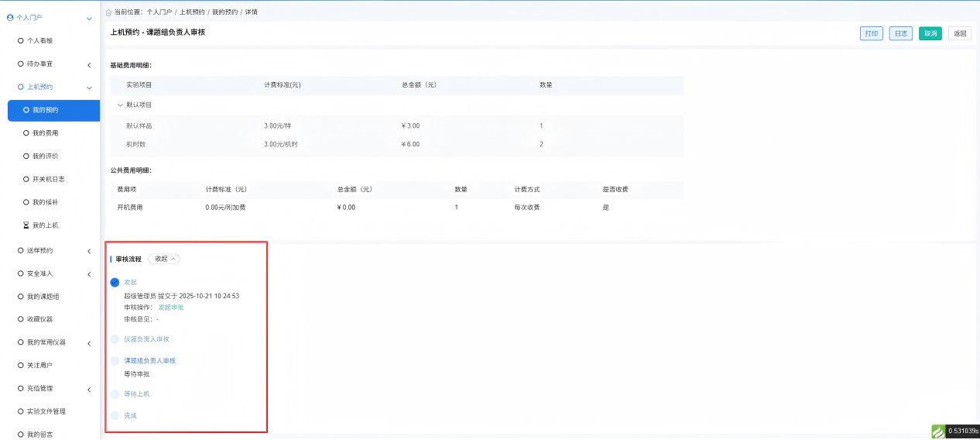Click the 打印 button

click(x=871, y=33)
